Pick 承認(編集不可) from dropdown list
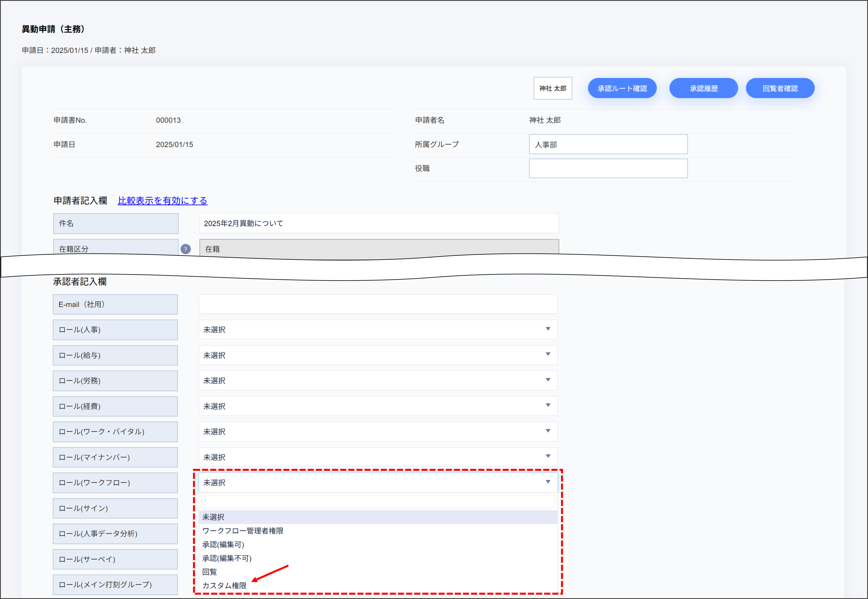 [227, 558]
